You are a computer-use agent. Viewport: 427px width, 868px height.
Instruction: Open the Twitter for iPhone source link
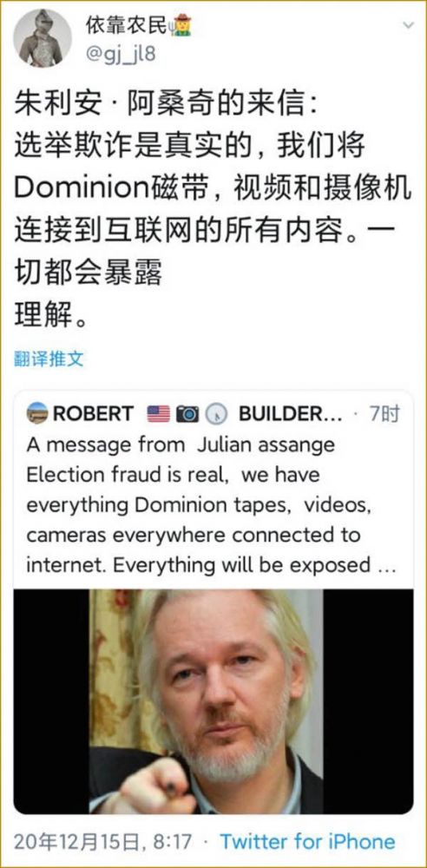tap(308, 842)
